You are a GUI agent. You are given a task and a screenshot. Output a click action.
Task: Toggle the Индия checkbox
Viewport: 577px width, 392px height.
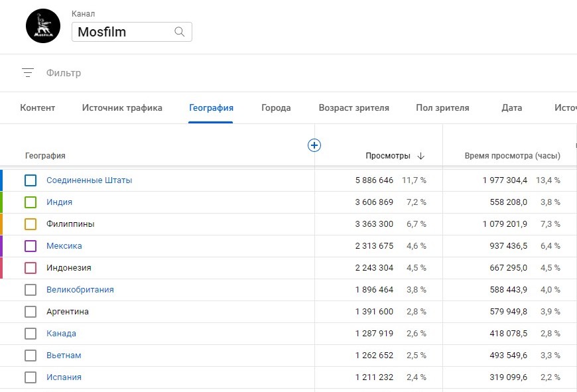(31, 202)
